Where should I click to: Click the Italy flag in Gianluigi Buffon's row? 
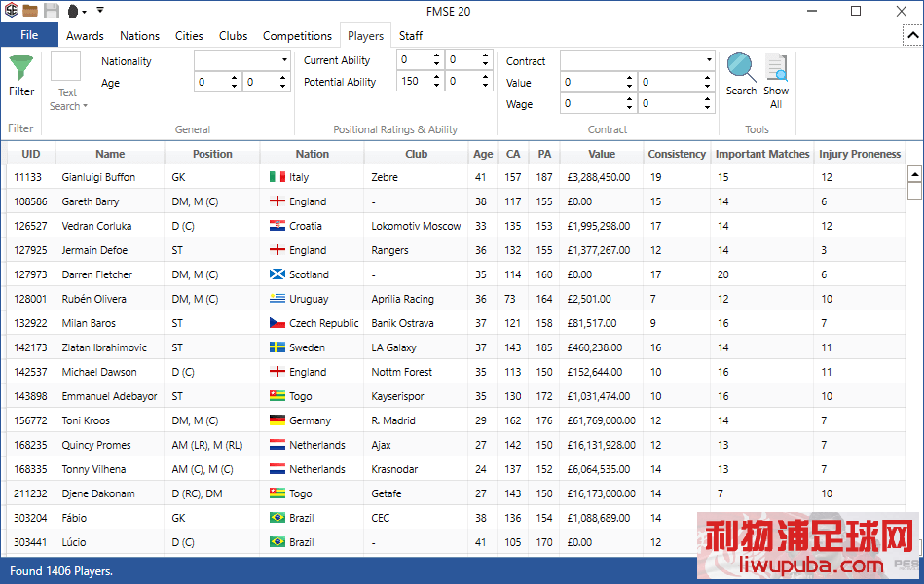277,177
